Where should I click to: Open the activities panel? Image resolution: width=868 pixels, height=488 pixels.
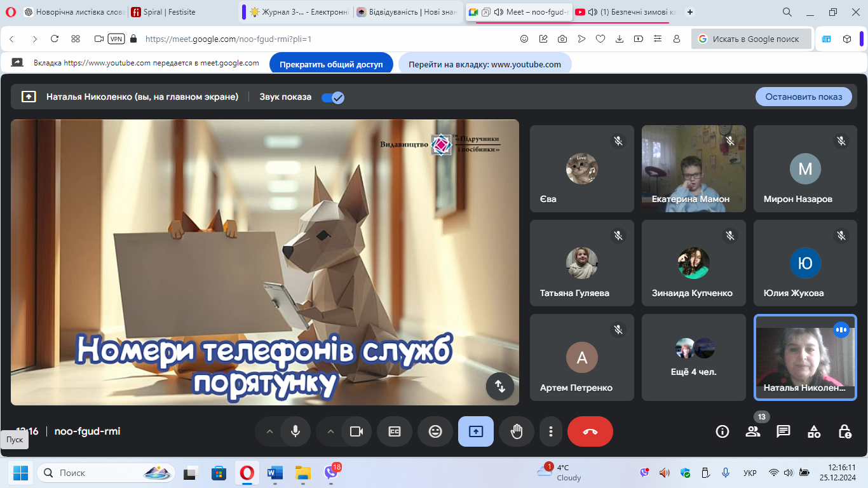click(x=814, y=431)
